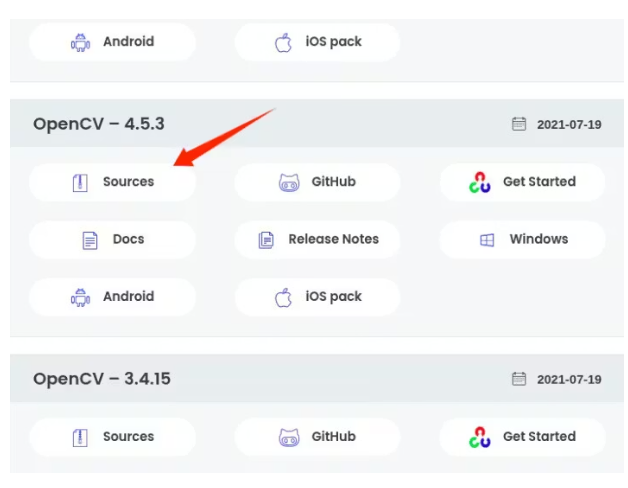
Task: Click the Release Notes icon
Action: [266, 240]
